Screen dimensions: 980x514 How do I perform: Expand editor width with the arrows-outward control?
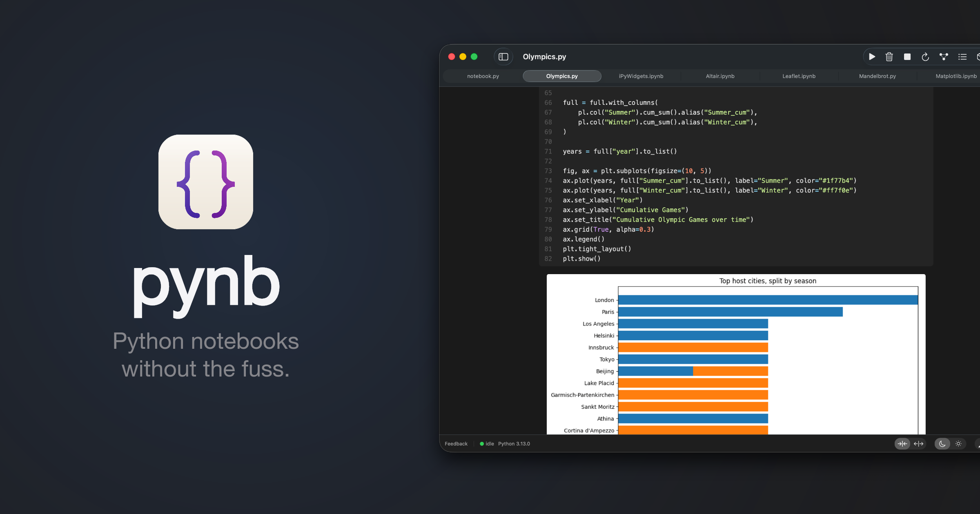coord(919,444)
